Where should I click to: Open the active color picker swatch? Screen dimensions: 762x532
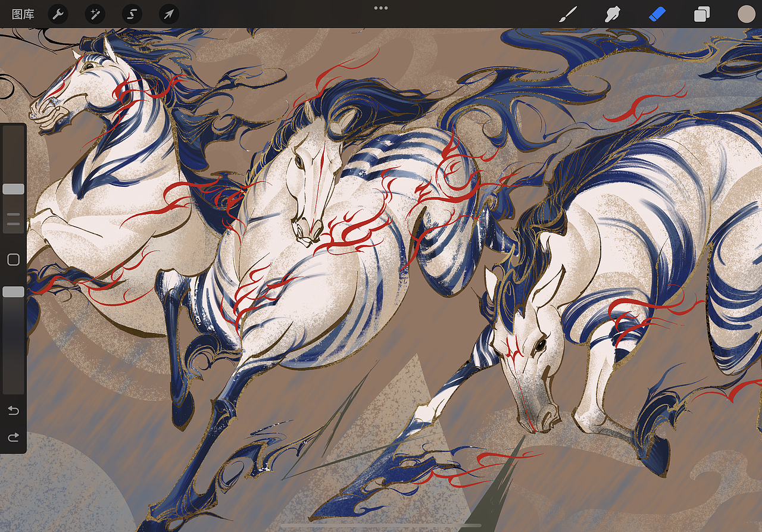pos(746,14)
